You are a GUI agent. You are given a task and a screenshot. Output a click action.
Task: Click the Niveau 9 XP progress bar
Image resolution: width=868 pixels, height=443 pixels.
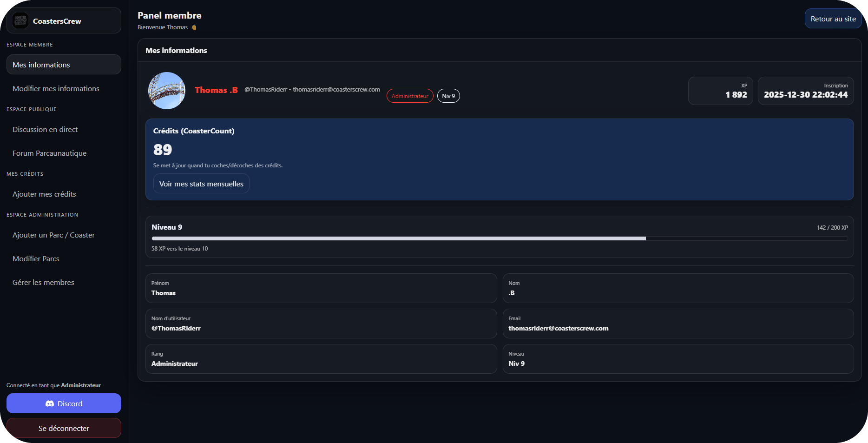click(x=500, y=238)
